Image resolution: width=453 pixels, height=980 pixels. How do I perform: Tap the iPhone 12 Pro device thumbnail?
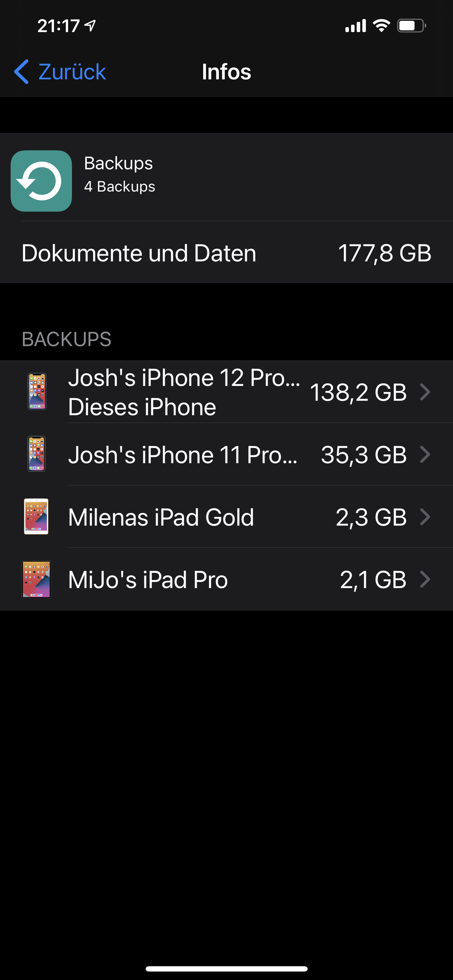pyautogui.click(x=37, y=392)
